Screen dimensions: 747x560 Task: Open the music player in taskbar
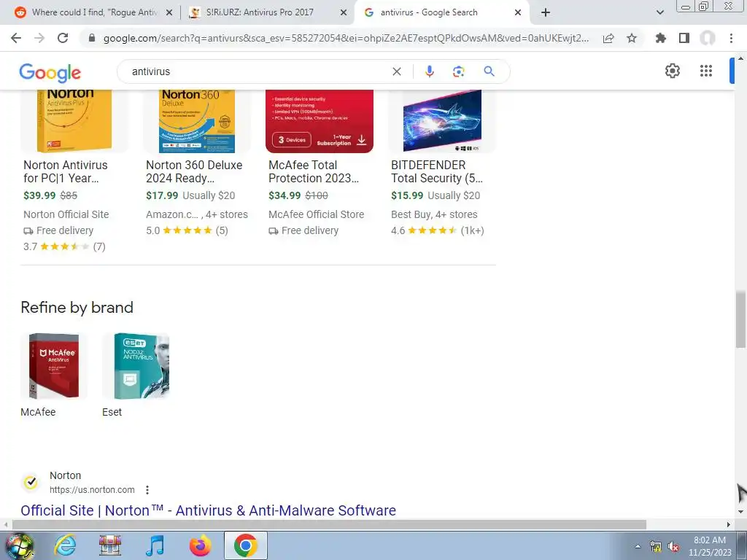(155, 545)
